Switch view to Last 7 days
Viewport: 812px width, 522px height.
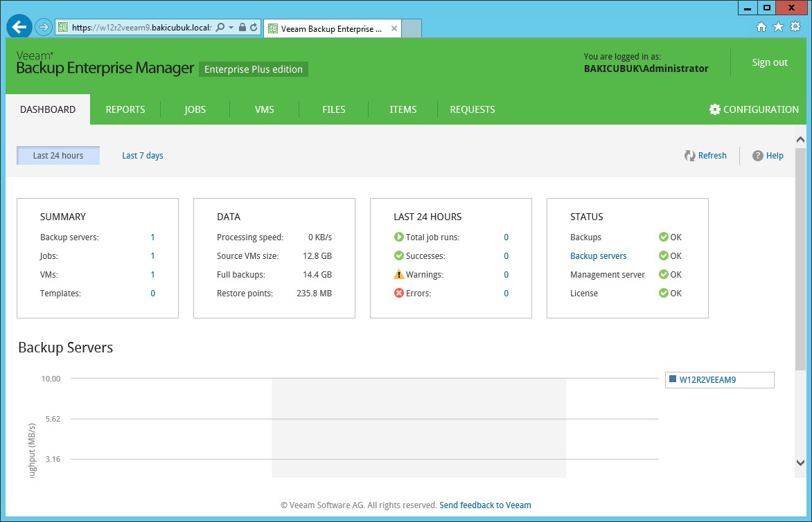pos(143,155)
